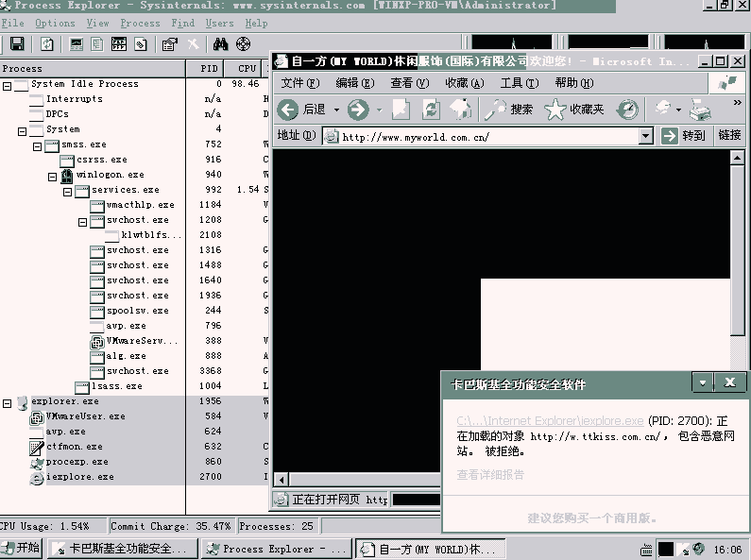The image size is (751, 560).
Task: Click the DLL/handle view toolbar icon
Action: [141, 44]
